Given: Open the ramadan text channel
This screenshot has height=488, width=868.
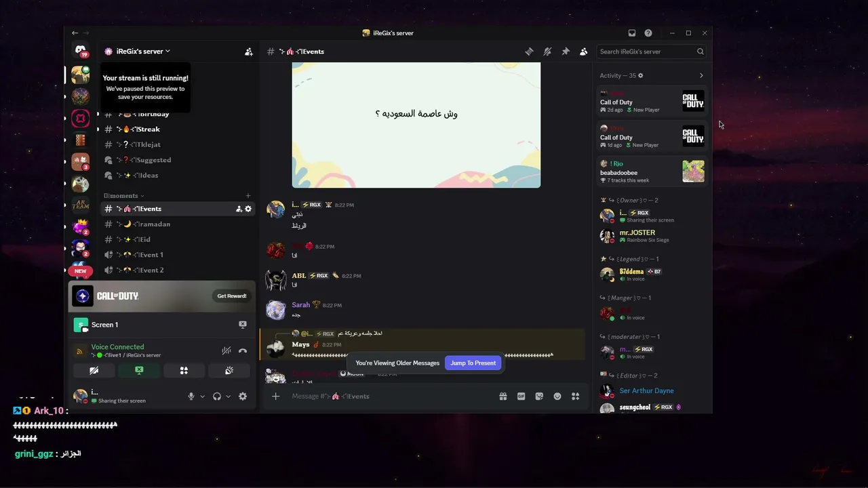Looking at the screenshot, I should click(x=178, y=224).
